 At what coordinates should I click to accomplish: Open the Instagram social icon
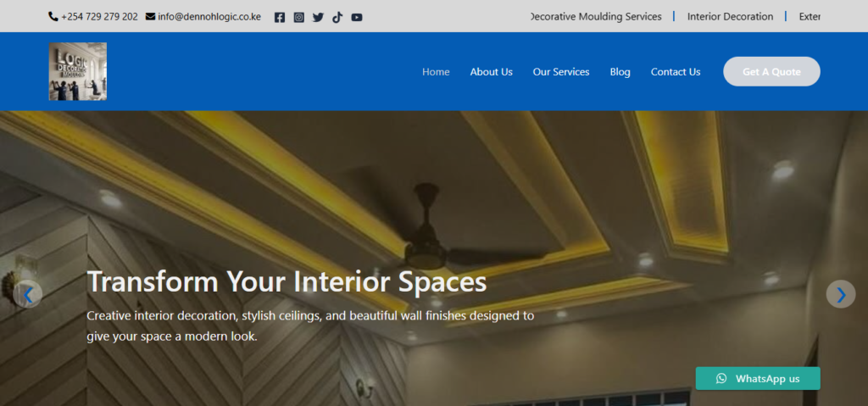click(x=299, y=17)
